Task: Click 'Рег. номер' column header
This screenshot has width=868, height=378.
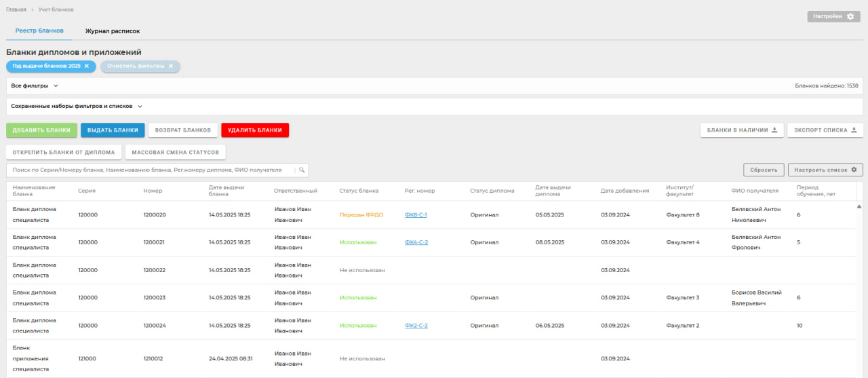Action: (x=420, y=191)
